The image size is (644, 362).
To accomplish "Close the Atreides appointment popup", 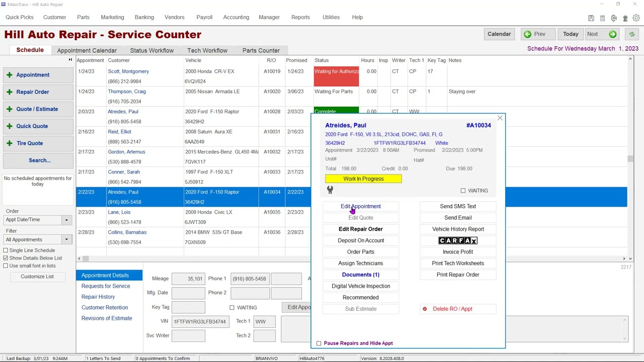I will pyautogui.click(x=500, y=118).
